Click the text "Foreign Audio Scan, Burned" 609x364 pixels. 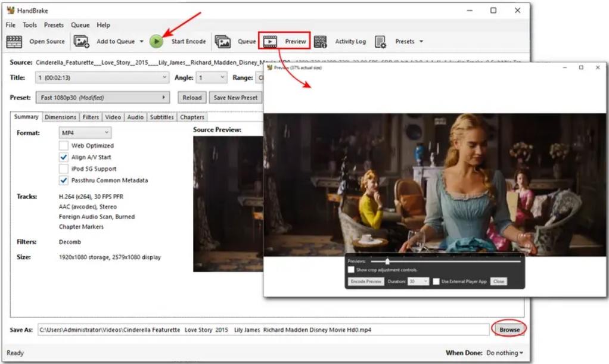coord(97,217)
